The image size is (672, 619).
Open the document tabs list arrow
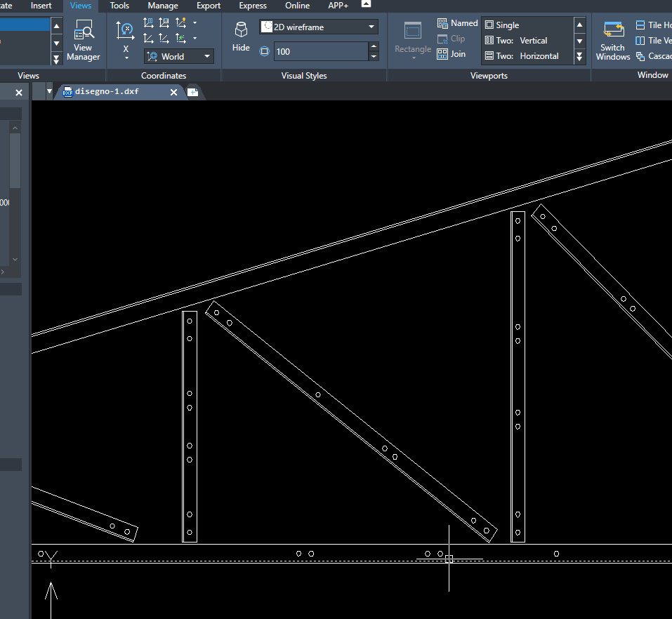point(49,91)
